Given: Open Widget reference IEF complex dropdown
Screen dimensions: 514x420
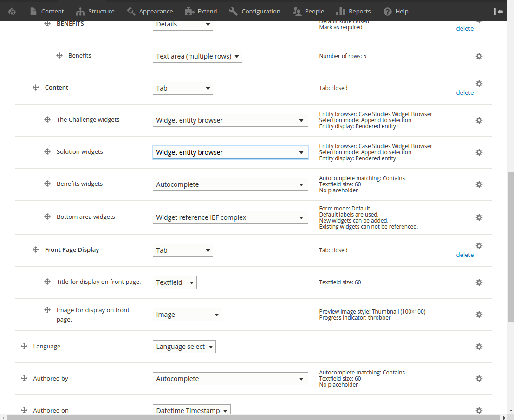Looking at the screenshot, I should [230, 217].
